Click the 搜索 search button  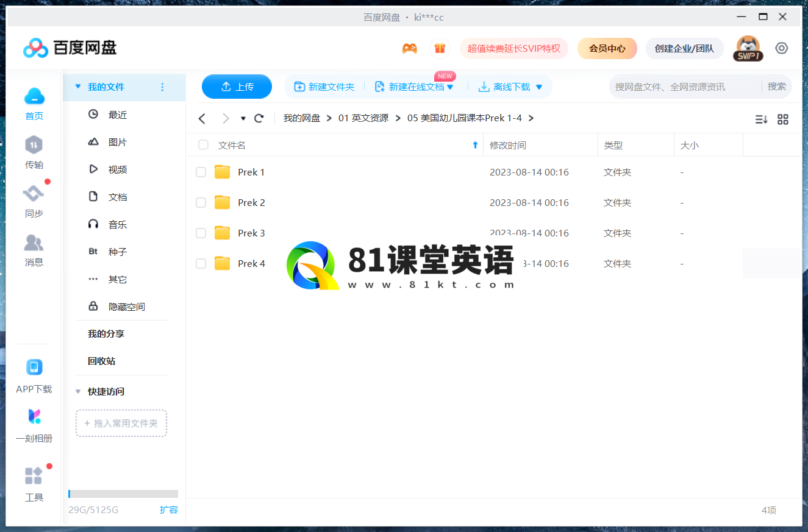click(777, 87)
